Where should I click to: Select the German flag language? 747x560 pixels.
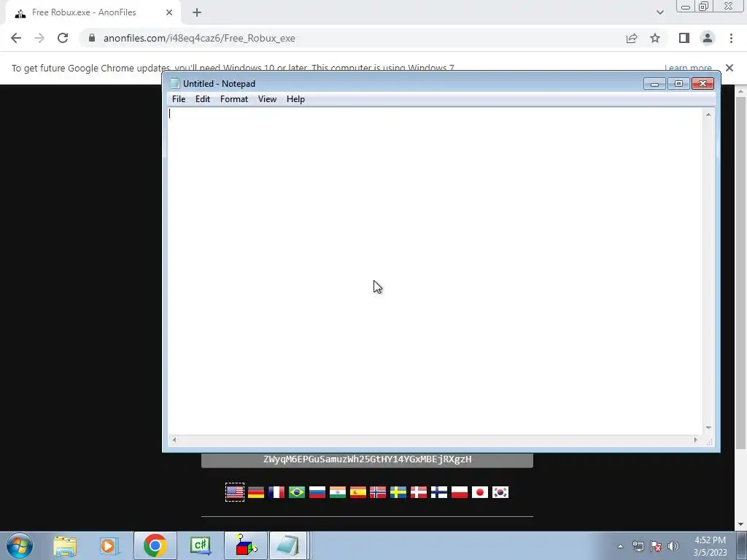(x=256, y=492)
